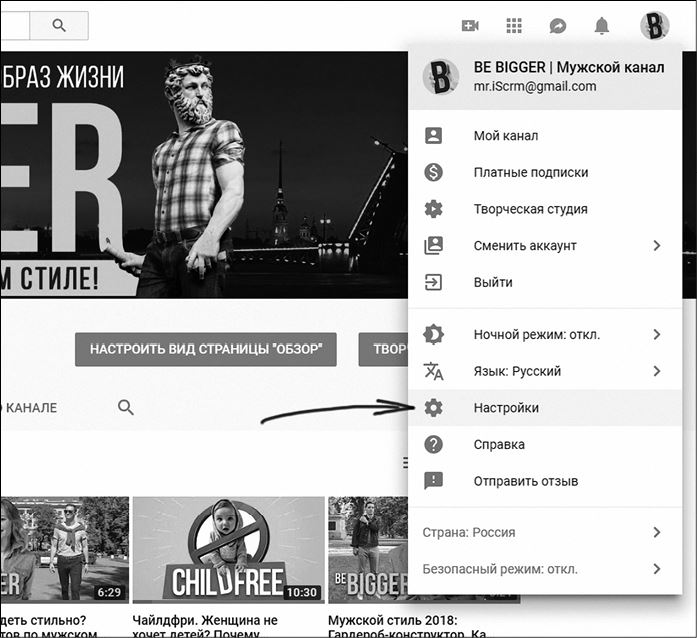This screenshot has width=697, height=638.
Task: Expand the Страна: Россия country submenu
Action: tap(657, 532)
